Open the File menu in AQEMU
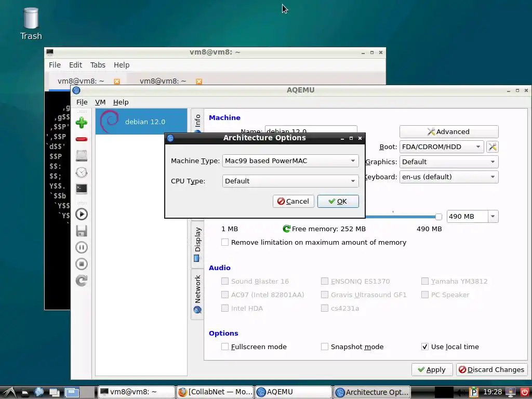This screenshot has height=399, width=532. 82,102
